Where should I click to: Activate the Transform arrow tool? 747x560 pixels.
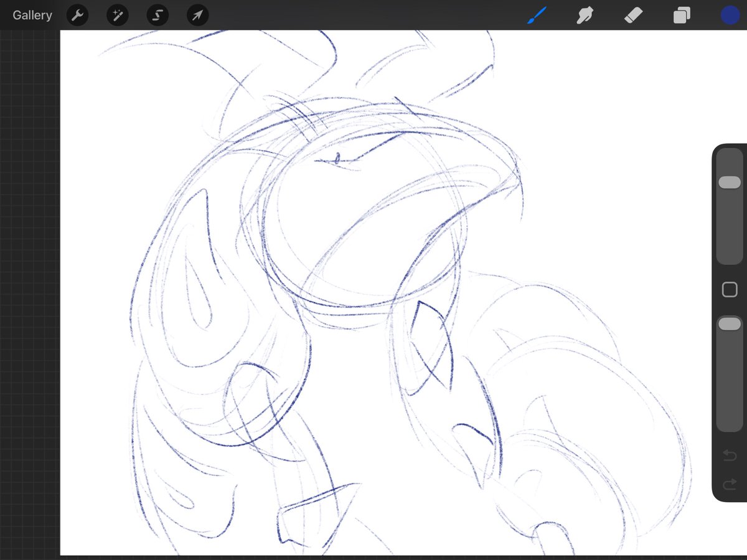click(197, 15)
